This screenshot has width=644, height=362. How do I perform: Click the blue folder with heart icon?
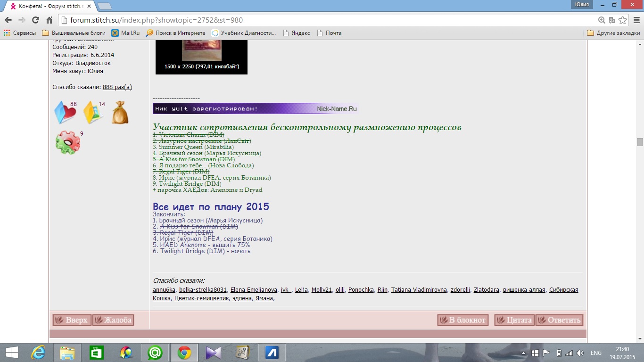[x=65, y=113]
